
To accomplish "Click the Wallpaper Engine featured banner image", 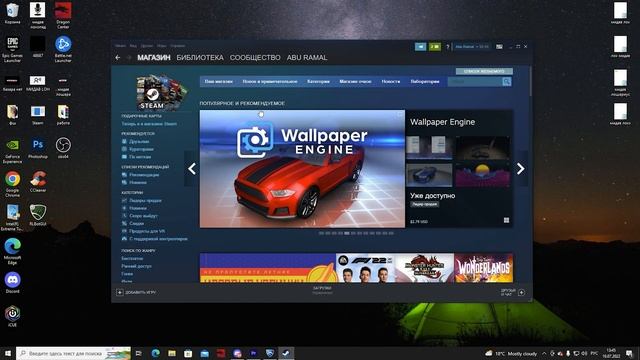I will point(302,169).
